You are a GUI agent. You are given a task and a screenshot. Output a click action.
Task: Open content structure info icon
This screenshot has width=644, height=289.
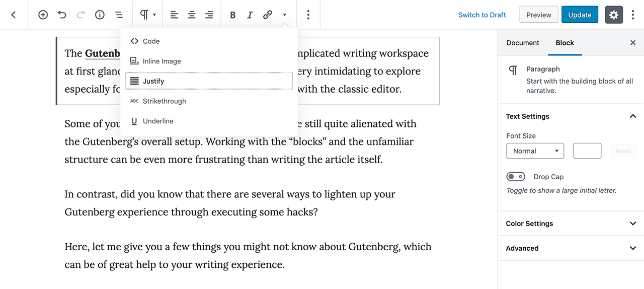point(100,15)
